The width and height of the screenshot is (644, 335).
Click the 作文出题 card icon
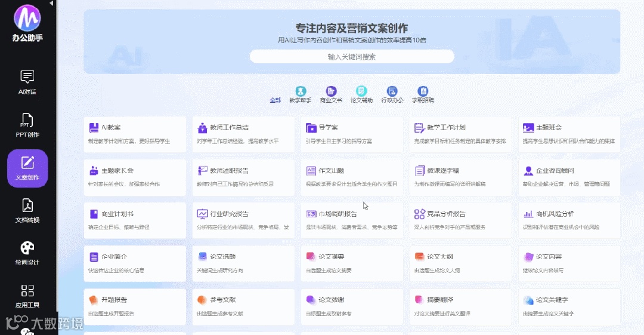(x=311, y=170)
